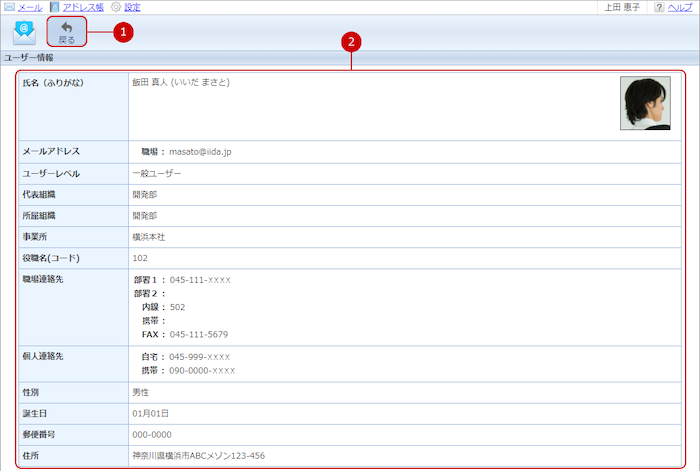
Task: Click the user profile photo thumbnail
Action: click(645, 104)
